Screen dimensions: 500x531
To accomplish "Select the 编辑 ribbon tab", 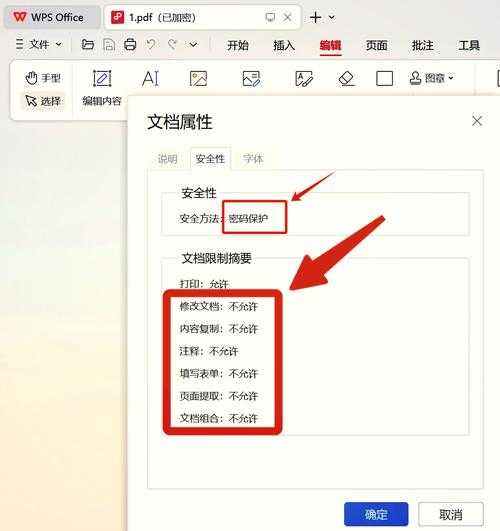I will click(330, 45).
